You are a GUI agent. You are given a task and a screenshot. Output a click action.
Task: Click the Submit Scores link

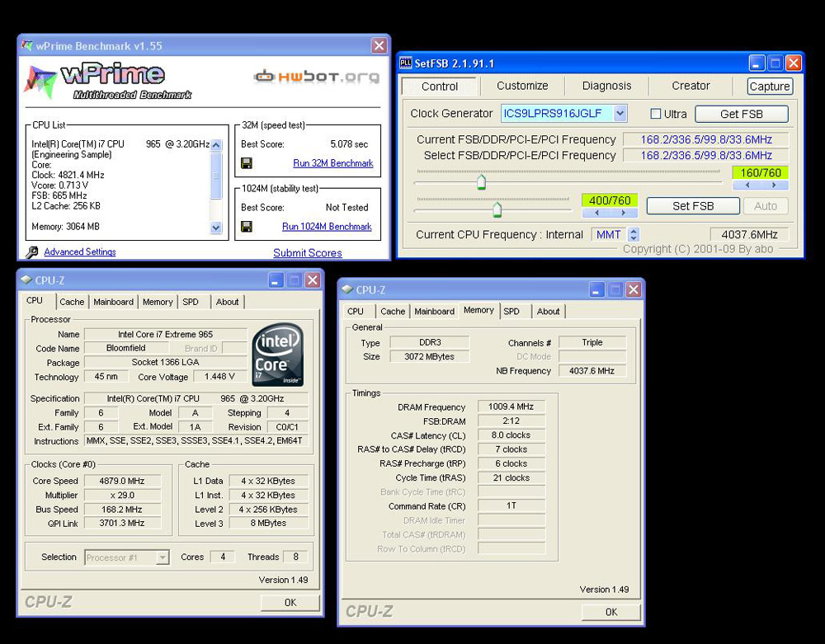point(308,253)
